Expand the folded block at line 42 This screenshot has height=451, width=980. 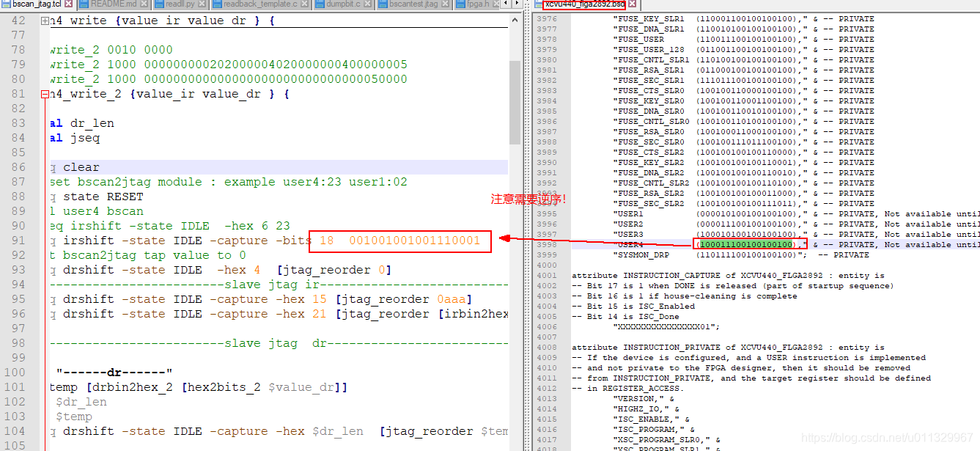coord(45,21)
